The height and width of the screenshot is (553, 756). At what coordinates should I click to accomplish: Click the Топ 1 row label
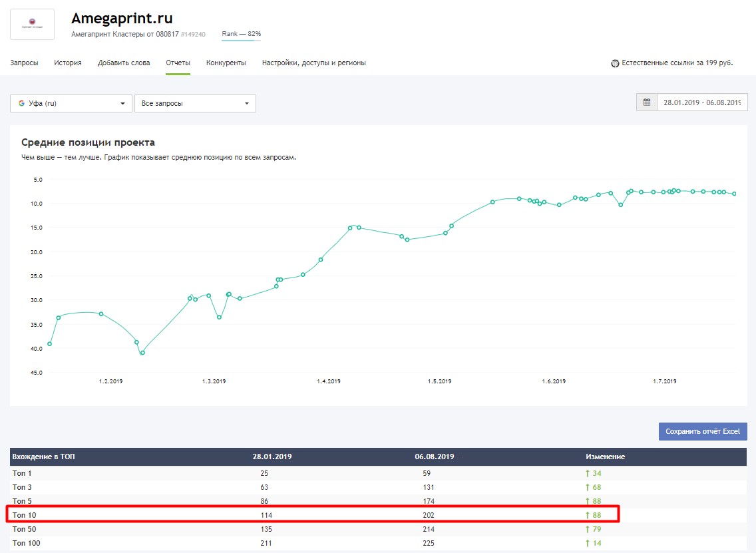(x=22, y=473)
